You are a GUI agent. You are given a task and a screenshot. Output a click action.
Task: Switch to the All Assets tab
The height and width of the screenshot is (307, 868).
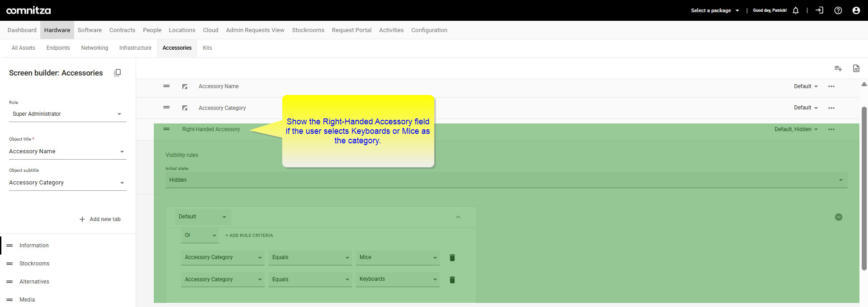pos(24,48)
